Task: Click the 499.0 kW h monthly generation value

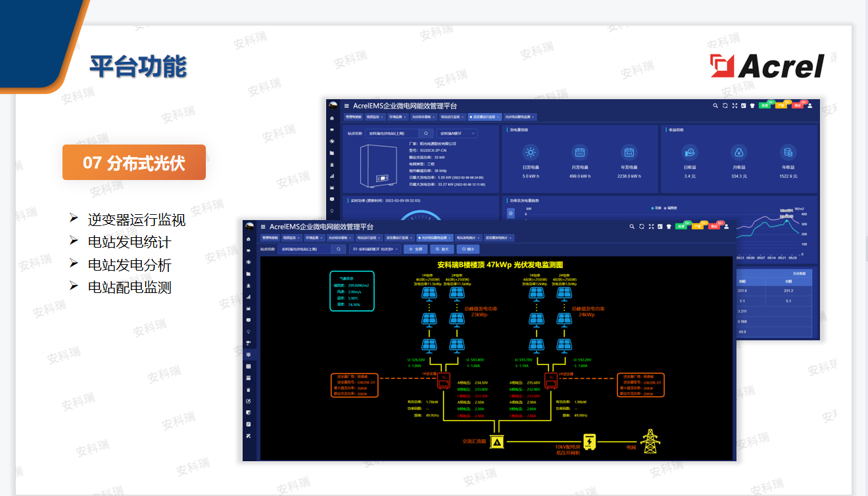Action: 580,176
